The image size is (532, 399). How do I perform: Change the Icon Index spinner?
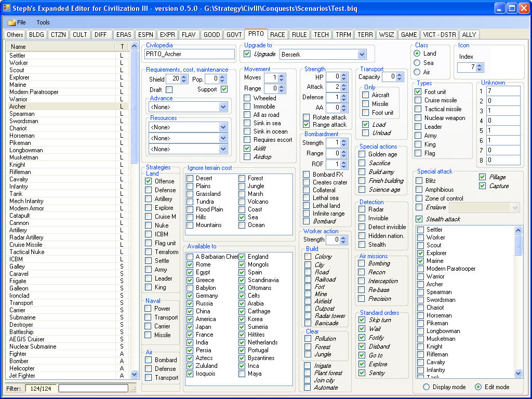479,68
